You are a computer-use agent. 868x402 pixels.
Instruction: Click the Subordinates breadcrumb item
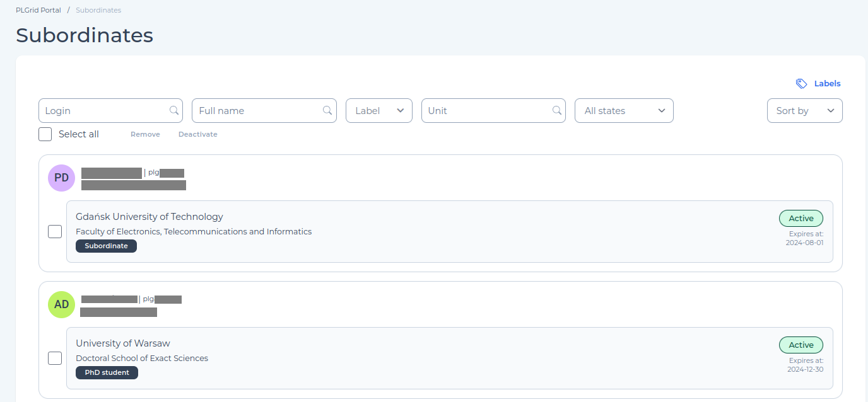point(98,10)
